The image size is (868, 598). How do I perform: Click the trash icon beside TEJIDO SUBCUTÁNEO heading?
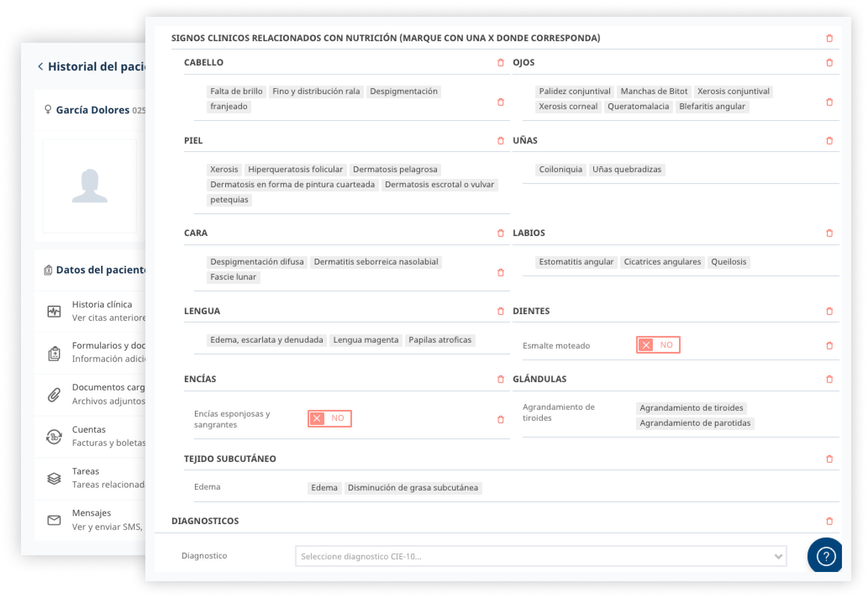(829, 459)
